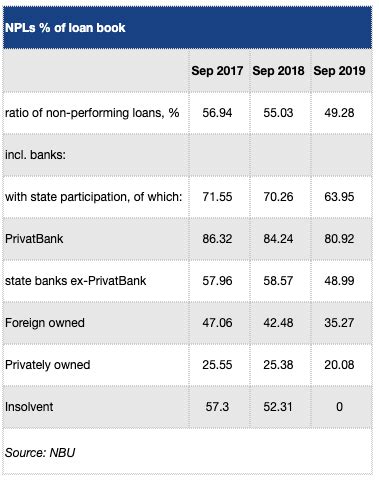Screen dimensions: 379x483
Task: Click 'state banks ex-PrivatBank' row label
Action: 76,281
